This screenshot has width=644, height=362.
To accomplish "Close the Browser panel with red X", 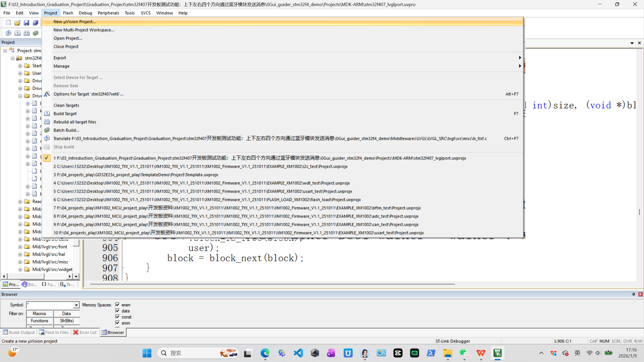I will tap(640, 294).
